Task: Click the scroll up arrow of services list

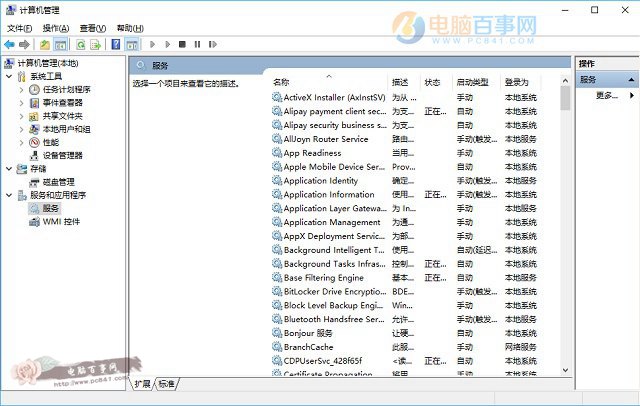Action: (x=565, y=81)
